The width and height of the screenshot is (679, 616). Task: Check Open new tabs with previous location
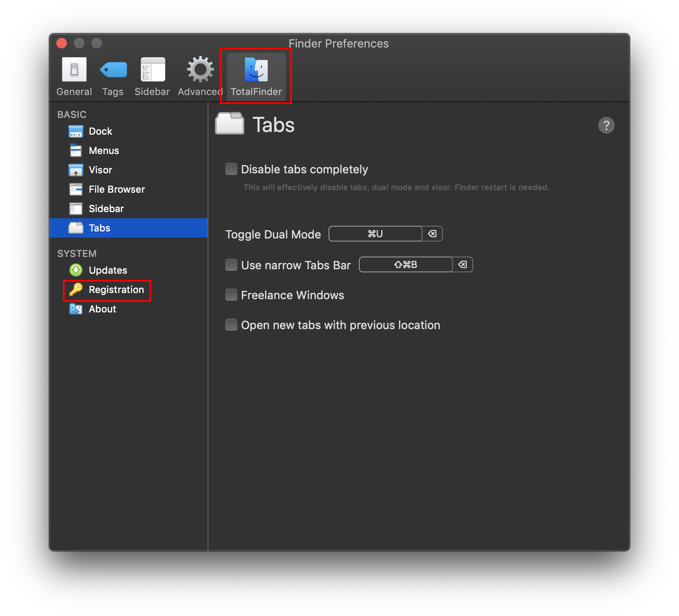[x=231, y=325]
